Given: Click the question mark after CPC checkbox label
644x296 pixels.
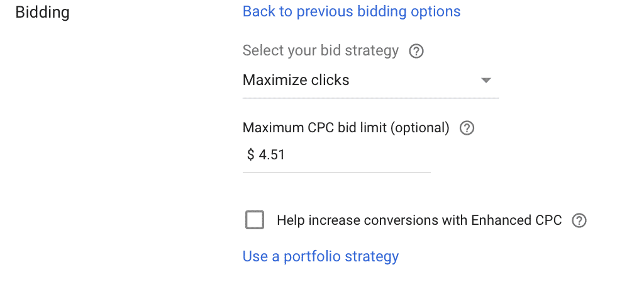Looking at the screenshot, I should pyautogui.click(x=579, y=221).
